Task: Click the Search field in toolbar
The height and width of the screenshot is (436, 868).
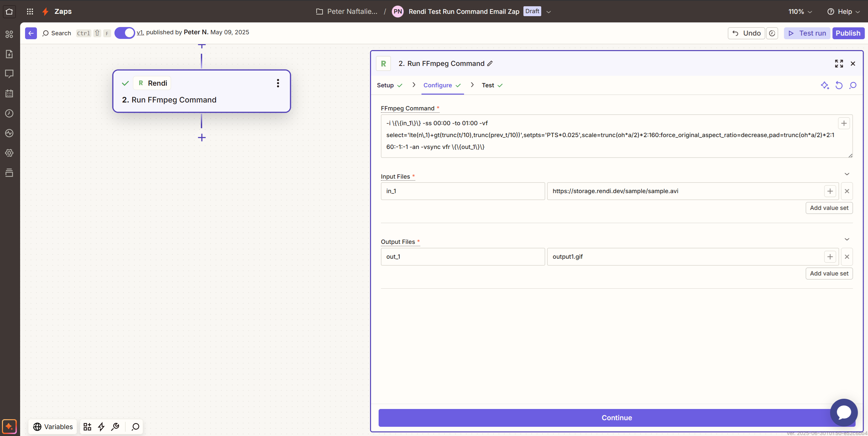Action: 57,33
